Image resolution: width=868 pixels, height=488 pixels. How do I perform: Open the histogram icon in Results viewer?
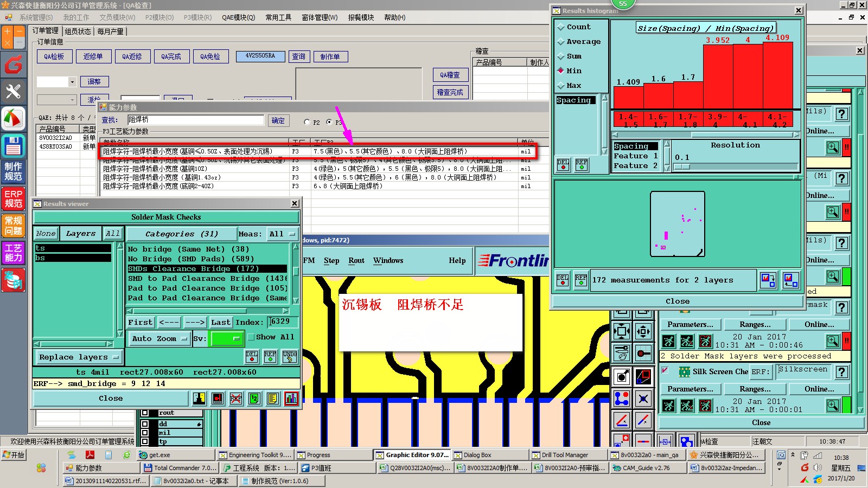291,399
